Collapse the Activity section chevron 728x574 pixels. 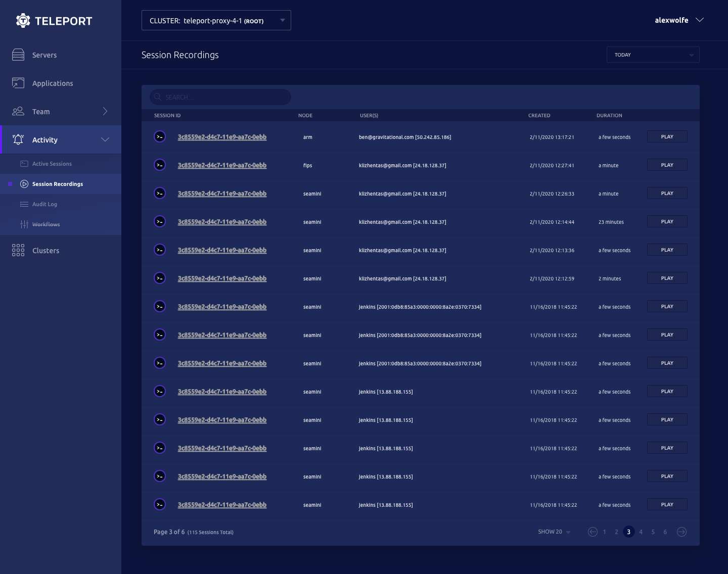point(105,140)
